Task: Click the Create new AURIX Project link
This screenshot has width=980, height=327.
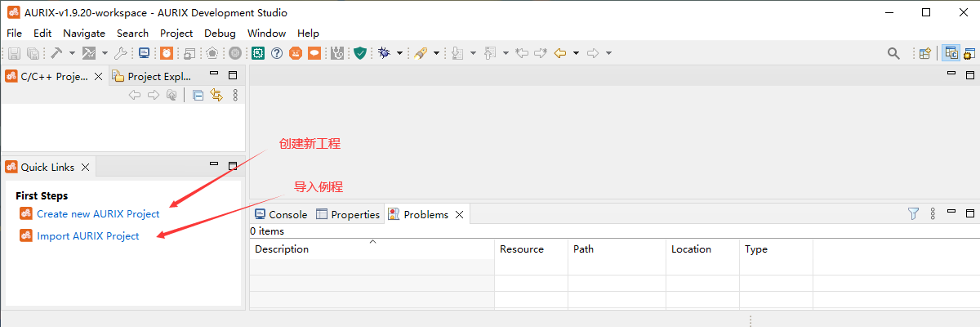Action: click(98, 213)
